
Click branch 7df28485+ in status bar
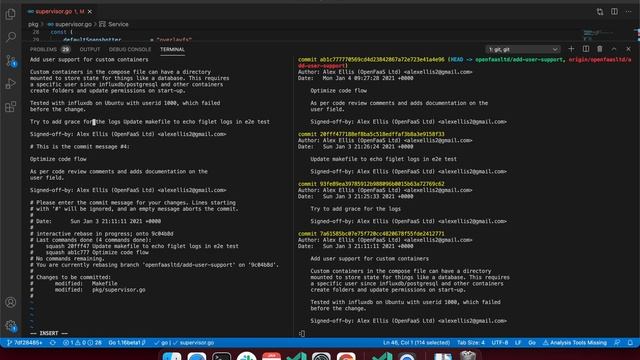coord(24,342)
